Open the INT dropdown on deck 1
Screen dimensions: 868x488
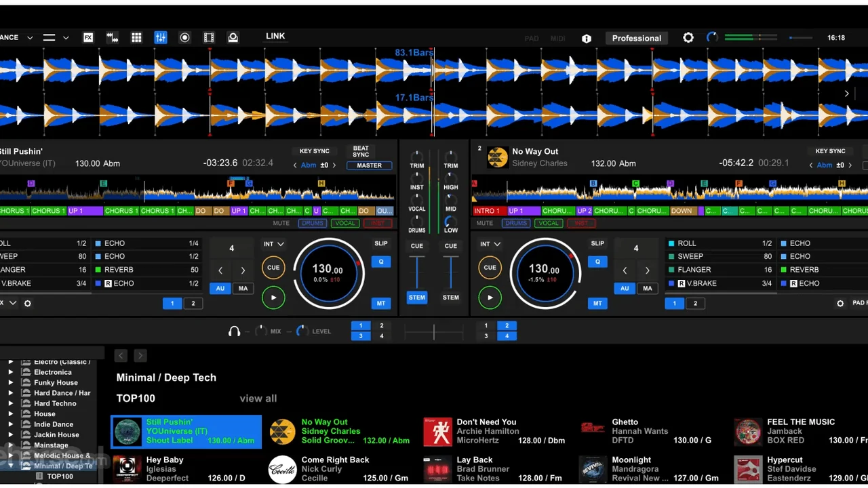(274, 244)
